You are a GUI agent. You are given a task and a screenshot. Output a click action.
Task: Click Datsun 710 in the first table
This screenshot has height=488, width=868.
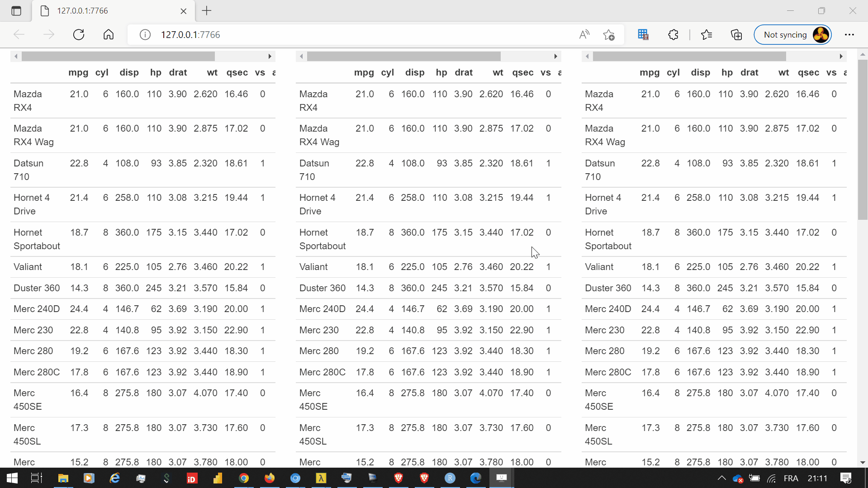[28, 170]
